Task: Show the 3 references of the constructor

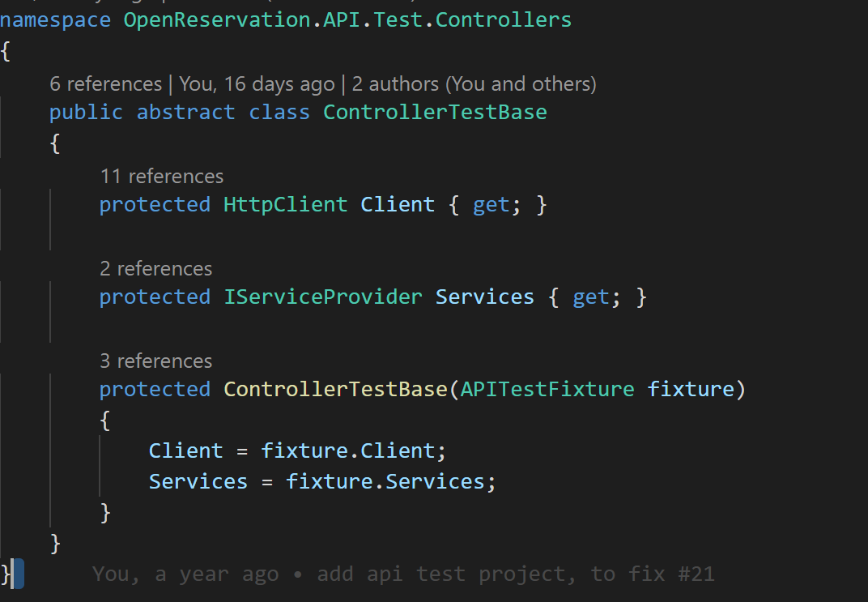Action: point(156,361)
